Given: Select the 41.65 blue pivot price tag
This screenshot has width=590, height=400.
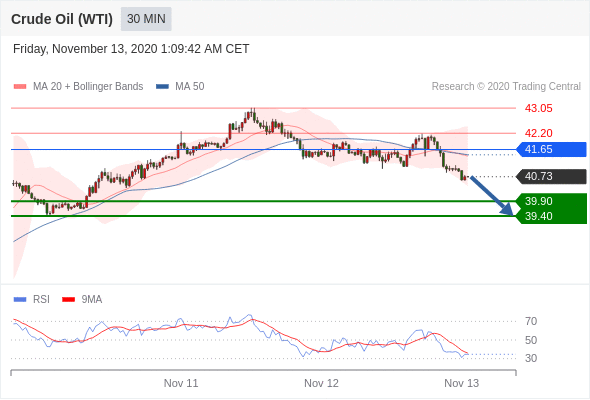Looking at the screenshot, I should (551, 149).
